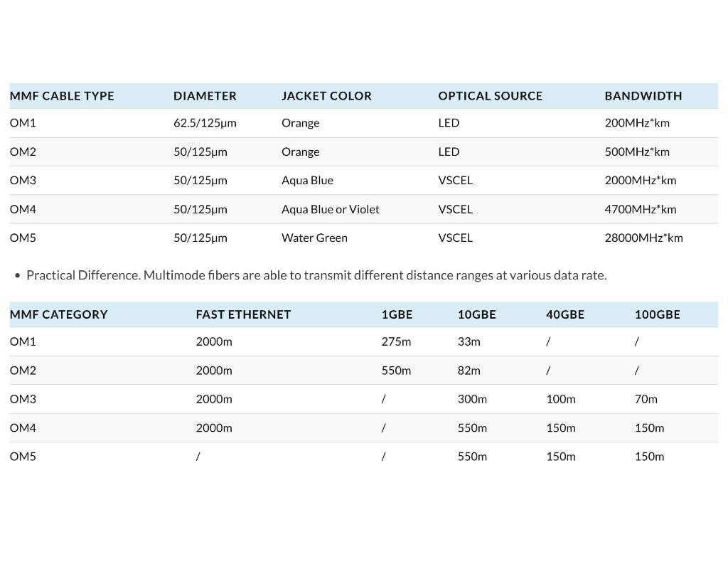Viewport: 728px width, 569px height.
Task: Click the BANDWIDTH column header
Action: (x=643, y=96)
